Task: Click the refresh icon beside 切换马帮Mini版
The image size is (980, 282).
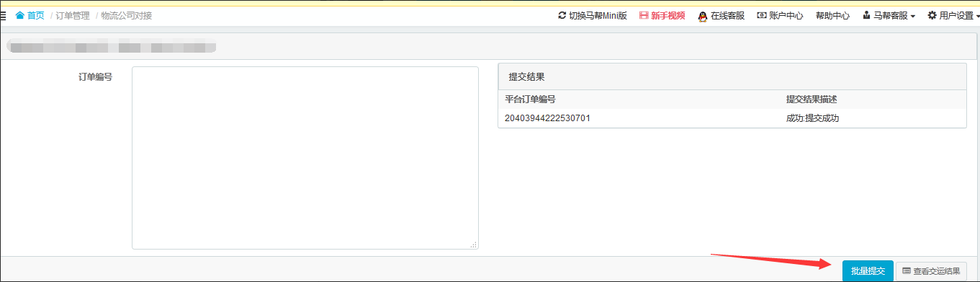Action: click(x=562, y=15)
